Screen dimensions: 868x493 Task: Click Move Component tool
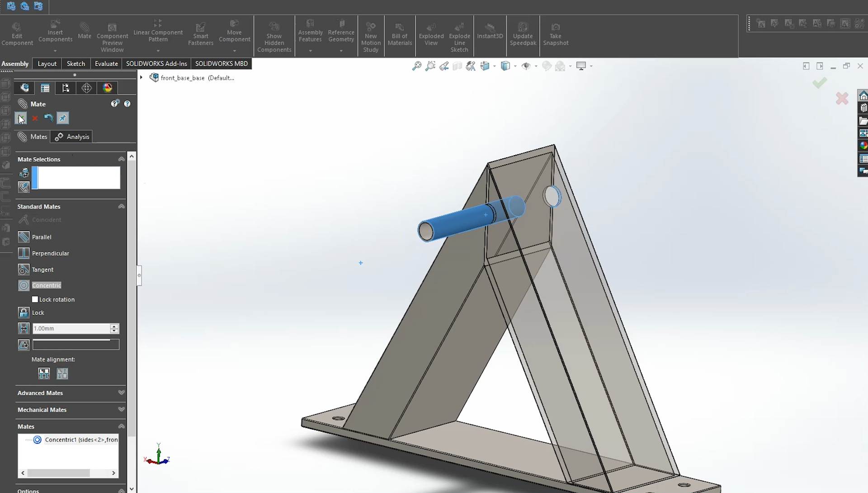[234, 31]
